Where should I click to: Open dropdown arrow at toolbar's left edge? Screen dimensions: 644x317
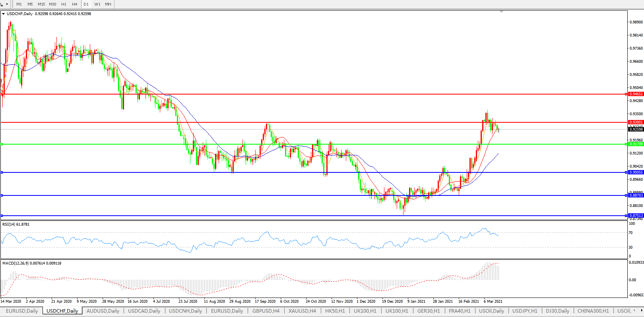7,4
